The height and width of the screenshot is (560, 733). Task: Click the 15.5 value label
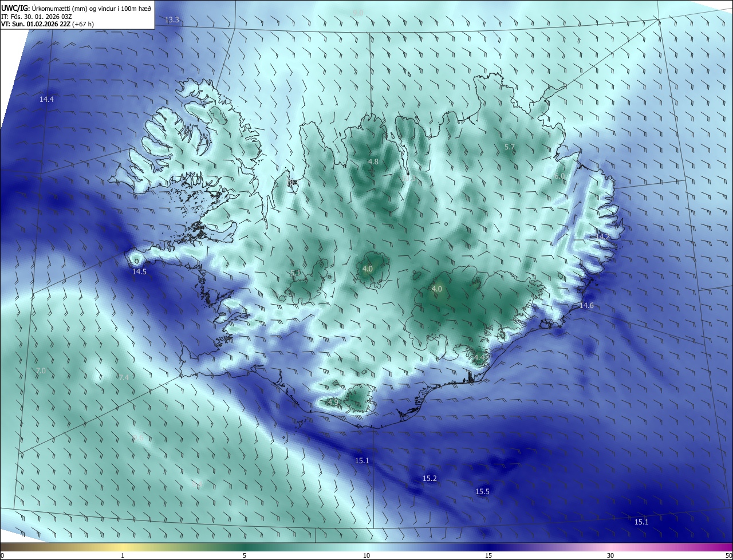pos(483,492)
